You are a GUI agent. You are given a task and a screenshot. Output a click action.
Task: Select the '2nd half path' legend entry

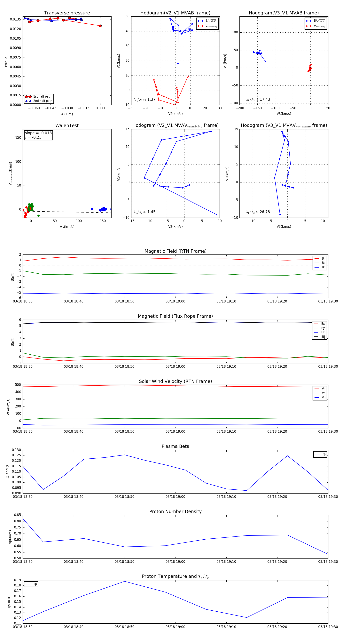pyautogui.click(x=39, y=101)
